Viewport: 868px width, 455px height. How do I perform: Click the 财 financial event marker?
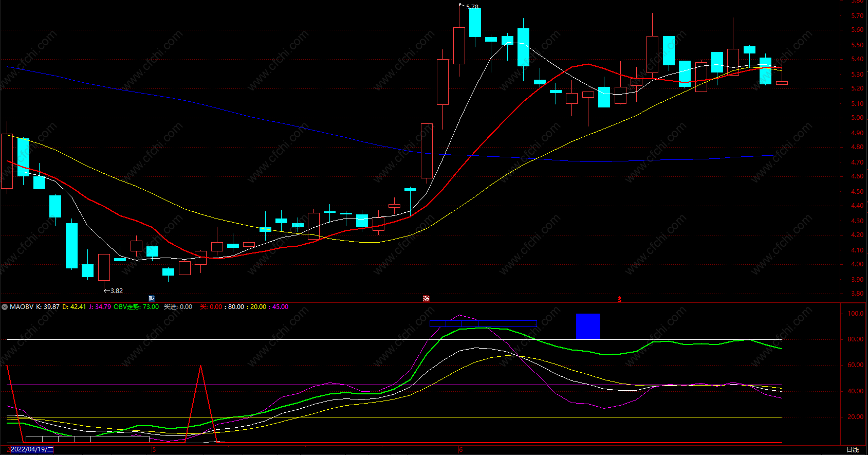(152, 298)
